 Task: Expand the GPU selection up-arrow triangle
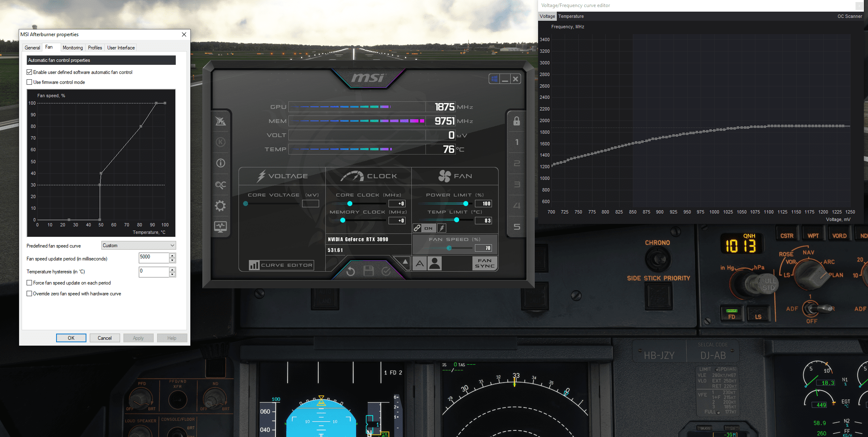405,262
